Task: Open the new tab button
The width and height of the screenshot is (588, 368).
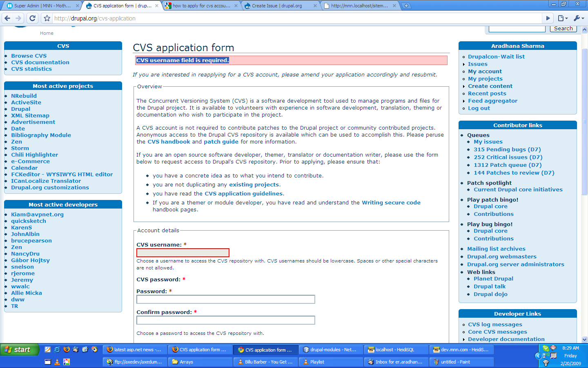Action: pos(406,6)
